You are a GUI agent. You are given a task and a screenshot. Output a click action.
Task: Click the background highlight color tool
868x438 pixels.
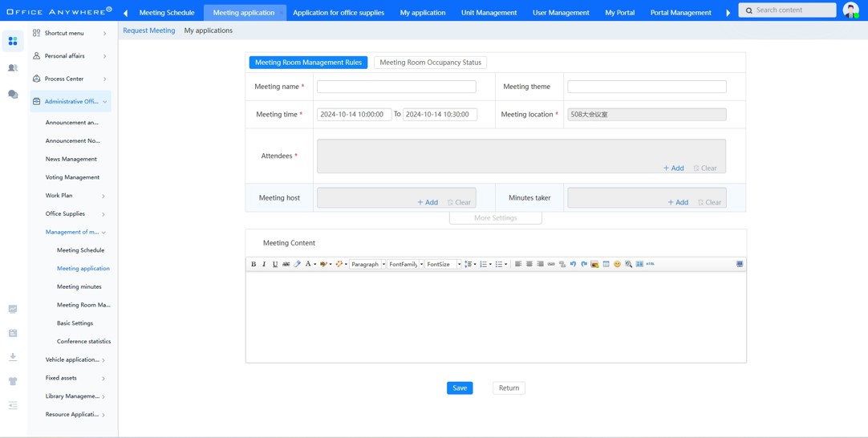coord(324,264)
